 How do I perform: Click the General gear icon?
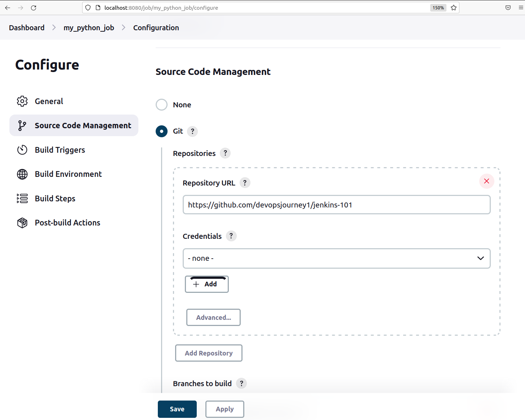22,101
